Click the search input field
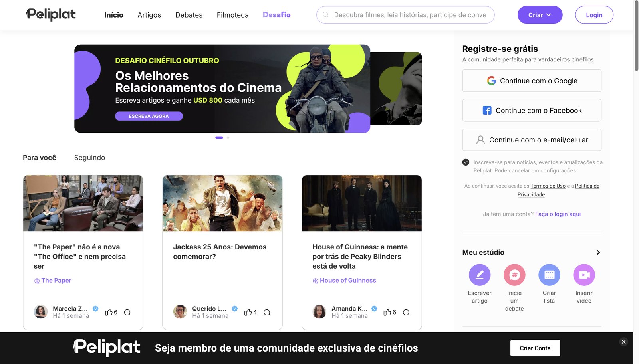Screen dimensions: 639x364 tap(405, 15)
